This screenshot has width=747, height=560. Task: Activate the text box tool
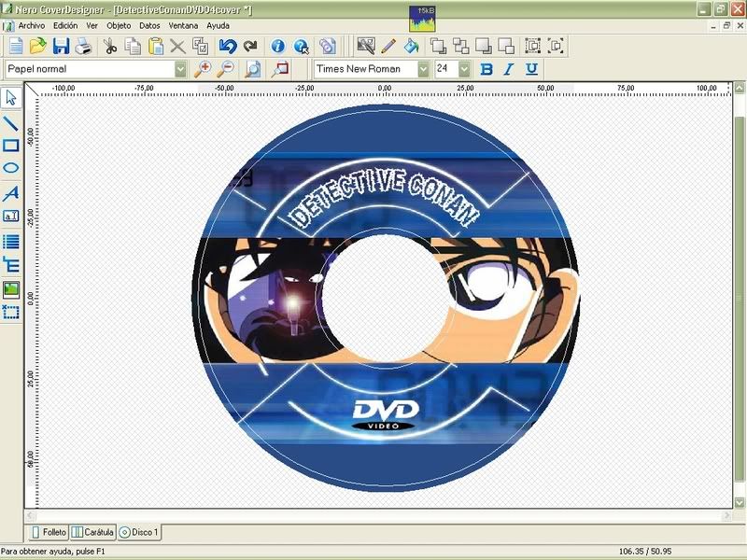(11, 216)
